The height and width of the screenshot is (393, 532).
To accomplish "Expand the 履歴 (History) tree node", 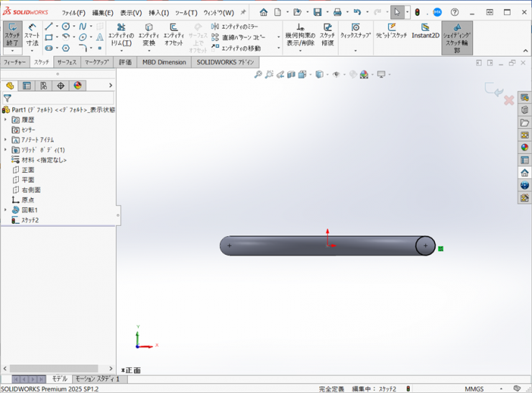I will (6, 119).
